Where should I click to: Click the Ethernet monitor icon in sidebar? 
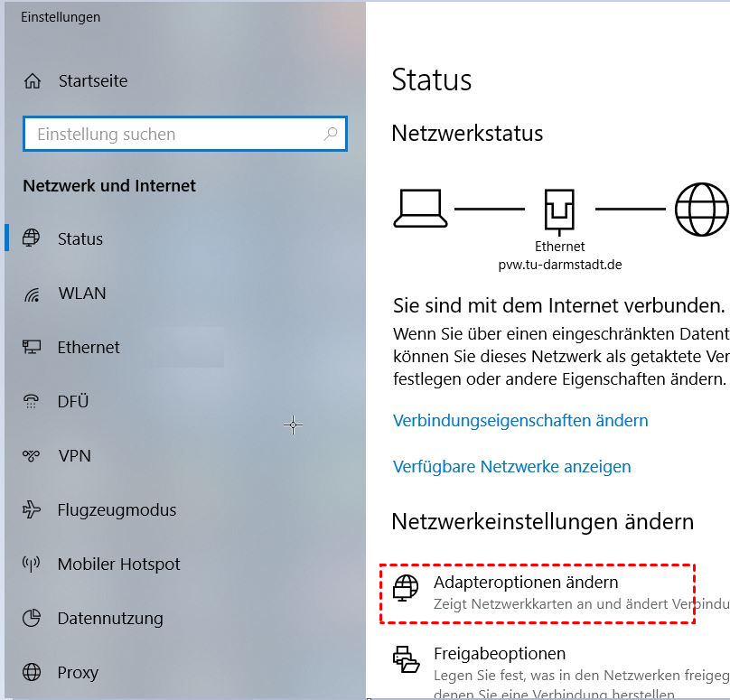point(32,347)
